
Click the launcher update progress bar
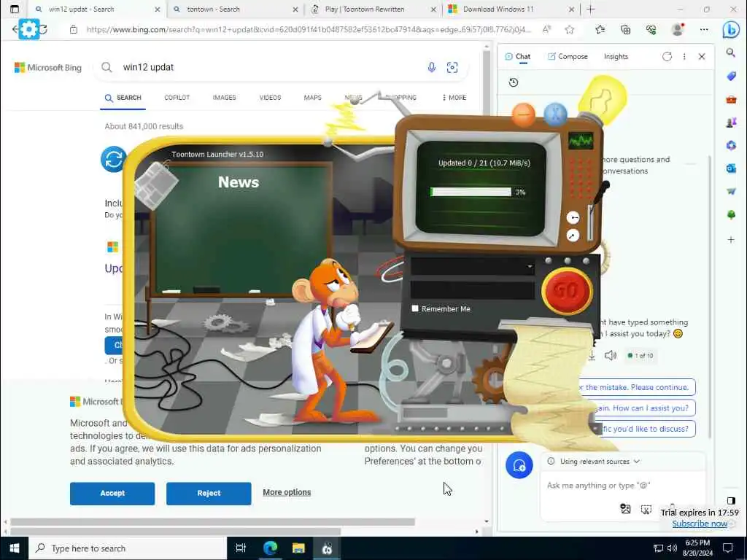pos(471,192)
